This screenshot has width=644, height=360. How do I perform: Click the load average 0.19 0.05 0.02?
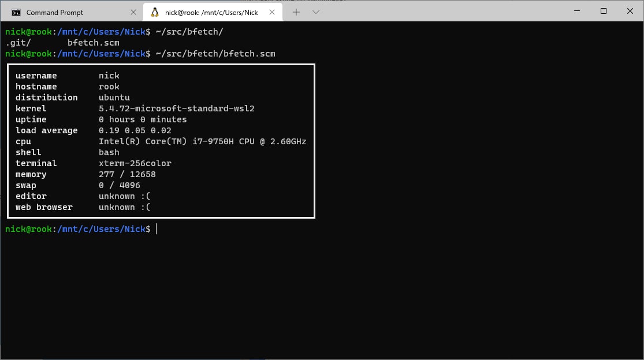pos(135,130)
